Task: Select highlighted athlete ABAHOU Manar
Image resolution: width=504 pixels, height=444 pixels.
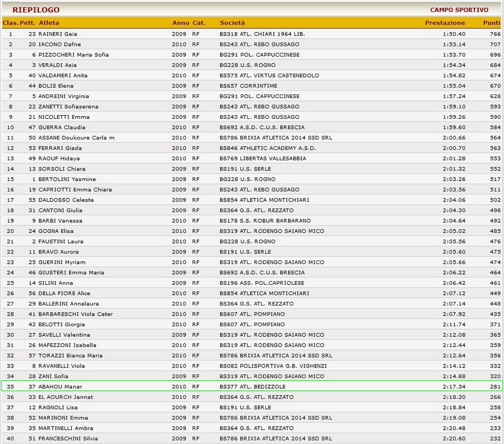Action: click(x=60, y=387)
